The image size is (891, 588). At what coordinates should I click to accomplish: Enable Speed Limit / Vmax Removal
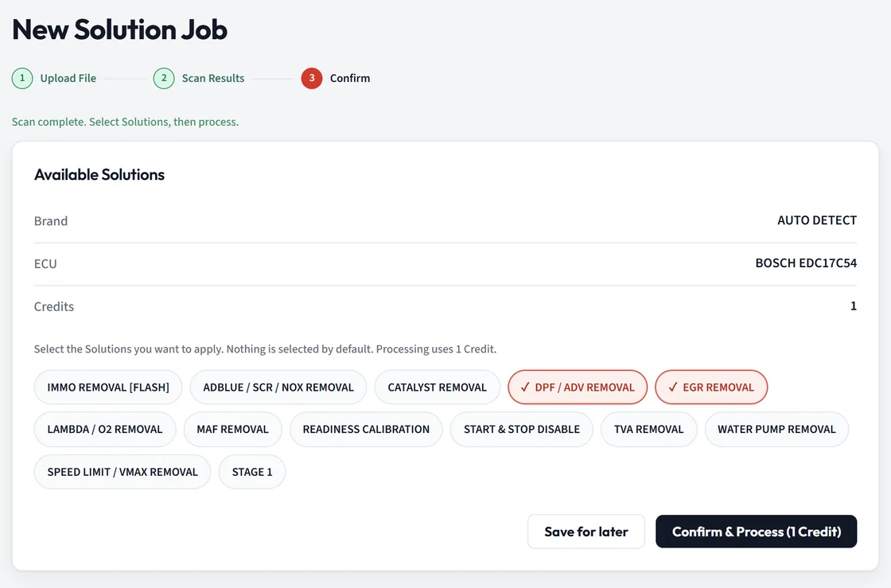point(123,472)
